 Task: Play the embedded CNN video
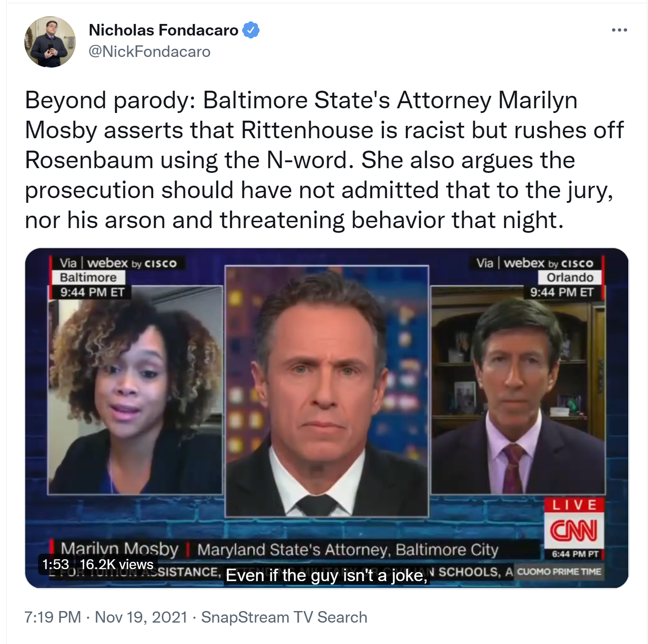click(327, 418)
